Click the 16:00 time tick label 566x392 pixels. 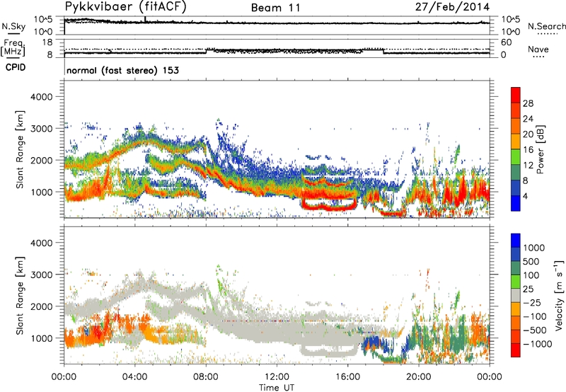coord(347,377)
